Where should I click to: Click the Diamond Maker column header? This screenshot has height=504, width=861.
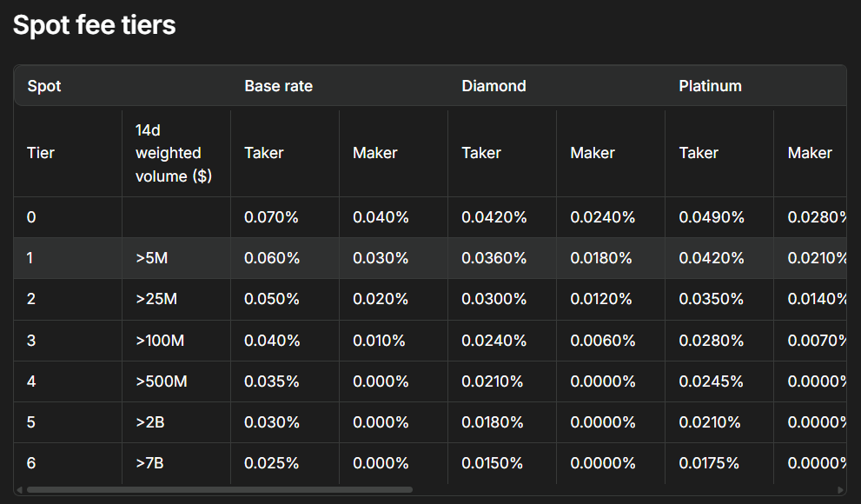click(x=592, y=153)
